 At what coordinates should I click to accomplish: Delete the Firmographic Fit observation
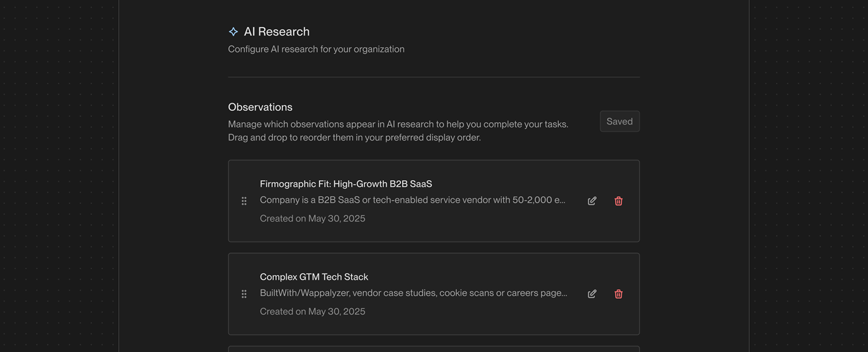618,201
